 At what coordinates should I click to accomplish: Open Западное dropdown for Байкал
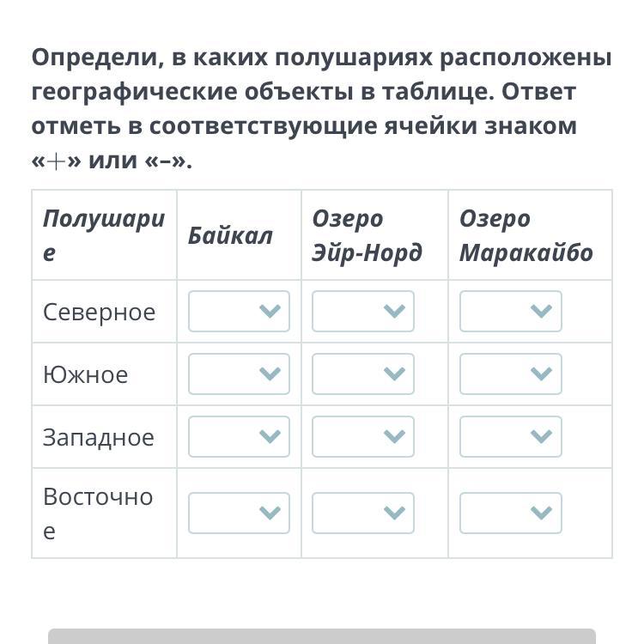click(239, 436)
